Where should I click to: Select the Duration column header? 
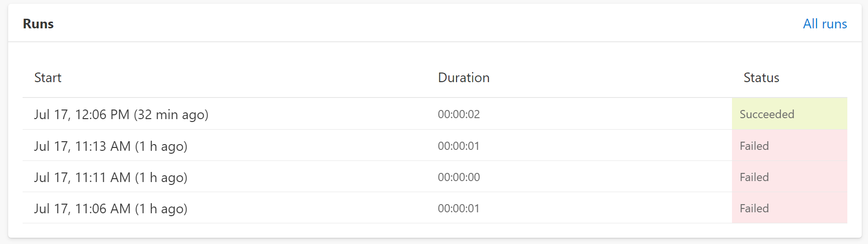click(x=464, y=78)
